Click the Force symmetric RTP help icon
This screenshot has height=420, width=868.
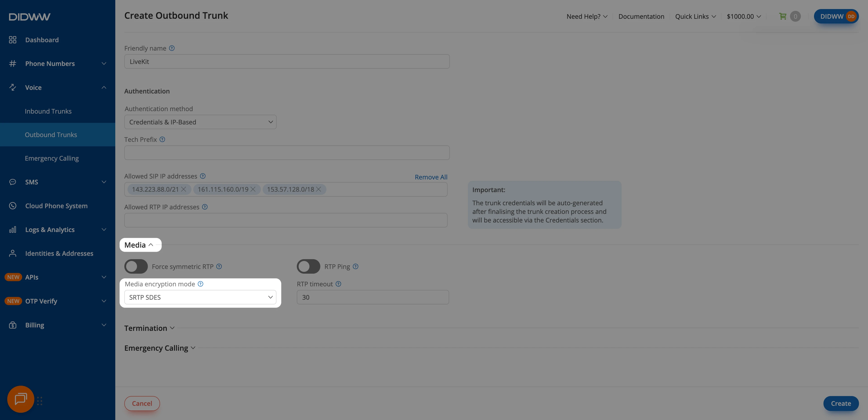[219, 266]
